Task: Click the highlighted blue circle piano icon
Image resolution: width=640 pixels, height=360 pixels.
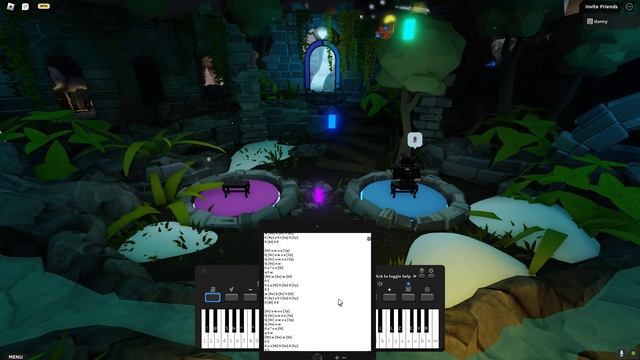Action: click(x=409, y=285)
